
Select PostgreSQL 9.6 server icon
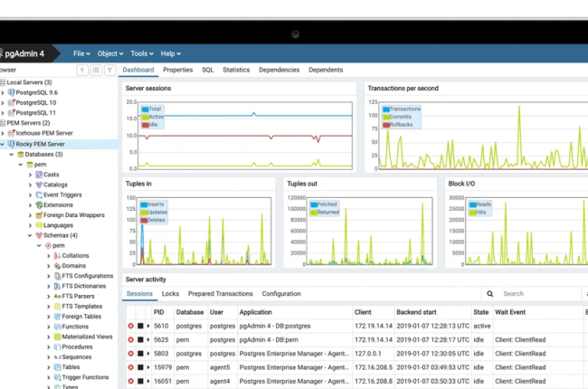11,92
